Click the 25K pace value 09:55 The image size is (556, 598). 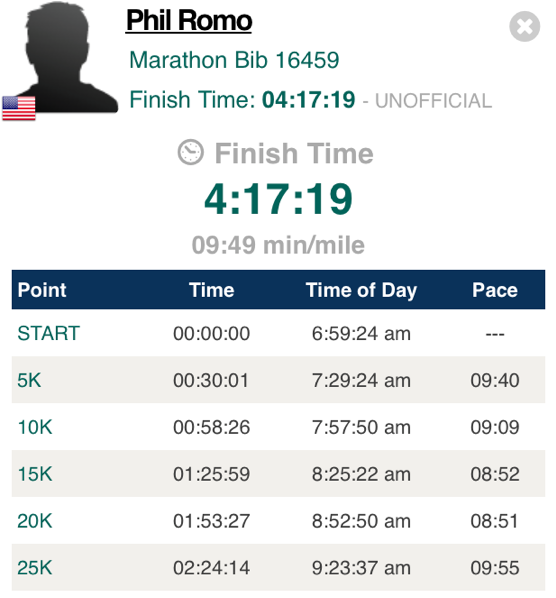[495, 567]
